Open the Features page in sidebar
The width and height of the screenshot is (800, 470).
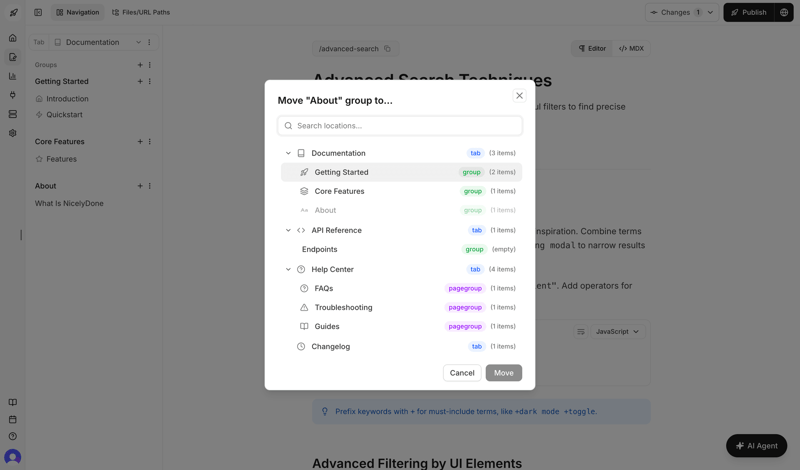(x=61, y=159)
